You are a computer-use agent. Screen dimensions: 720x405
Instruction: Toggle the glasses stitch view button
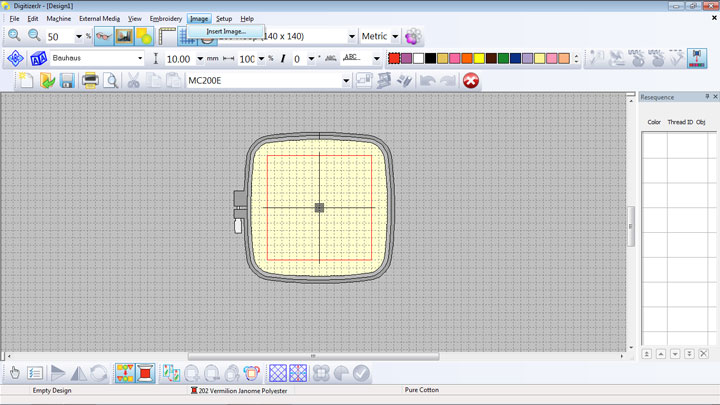(x=104, y=36)
